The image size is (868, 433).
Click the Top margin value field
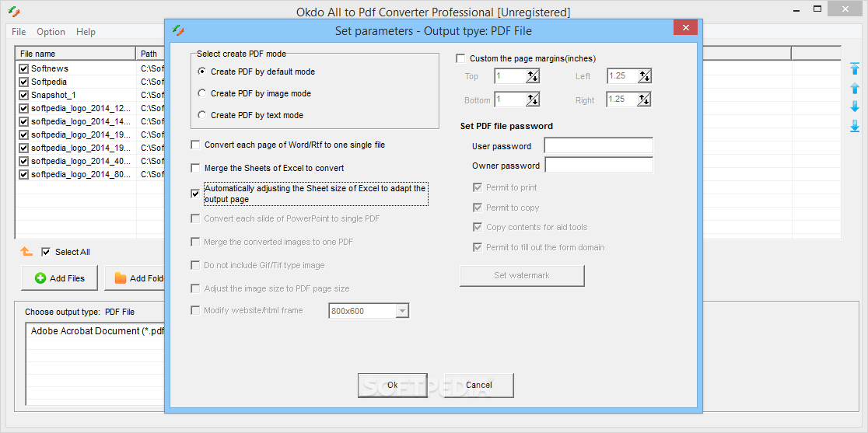[510, 75]
